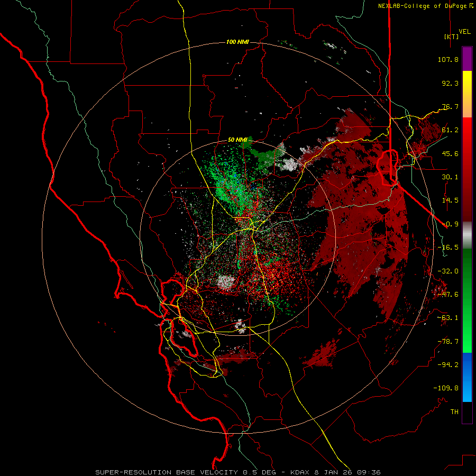Click the purple top segment of color bar
This screenshot has height=476, width=476.
(467, 59)
